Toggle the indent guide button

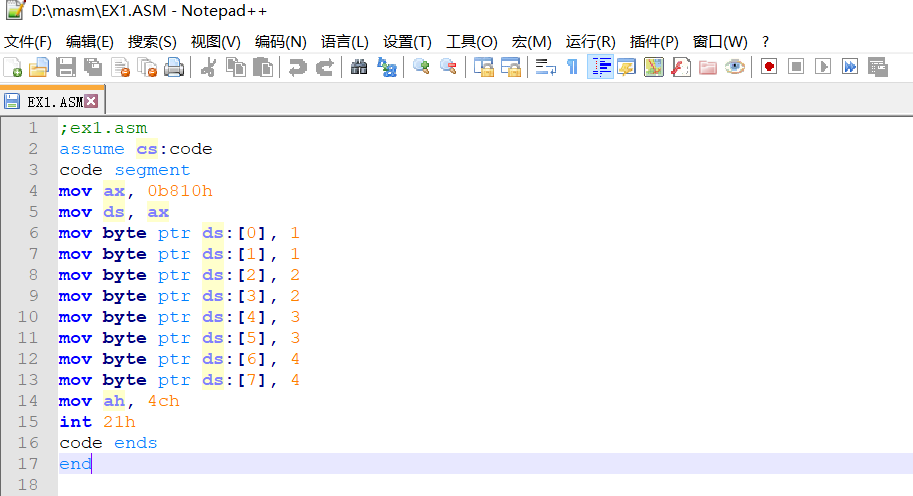pos(600,68)
